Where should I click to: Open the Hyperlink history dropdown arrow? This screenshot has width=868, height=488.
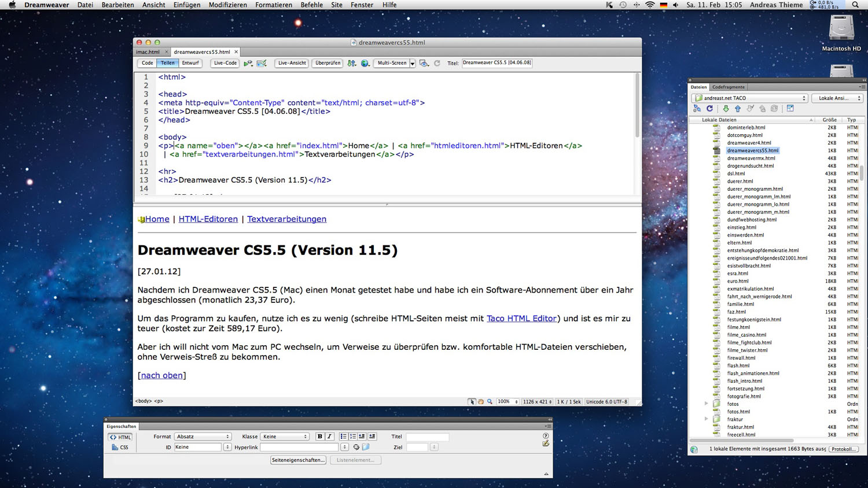point(345,447)
